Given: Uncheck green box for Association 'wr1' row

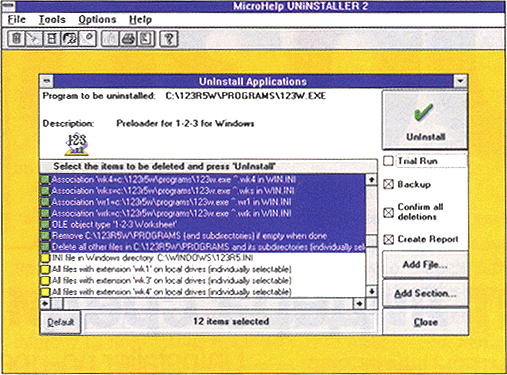Looking at the screenshot, I should (x=45, y=202).
